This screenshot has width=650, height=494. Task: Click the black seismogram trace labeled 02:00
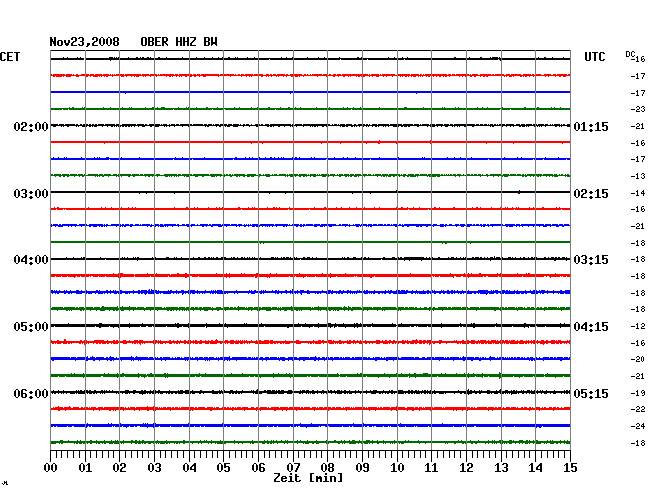pyautogui.click(x=310, y=125)
